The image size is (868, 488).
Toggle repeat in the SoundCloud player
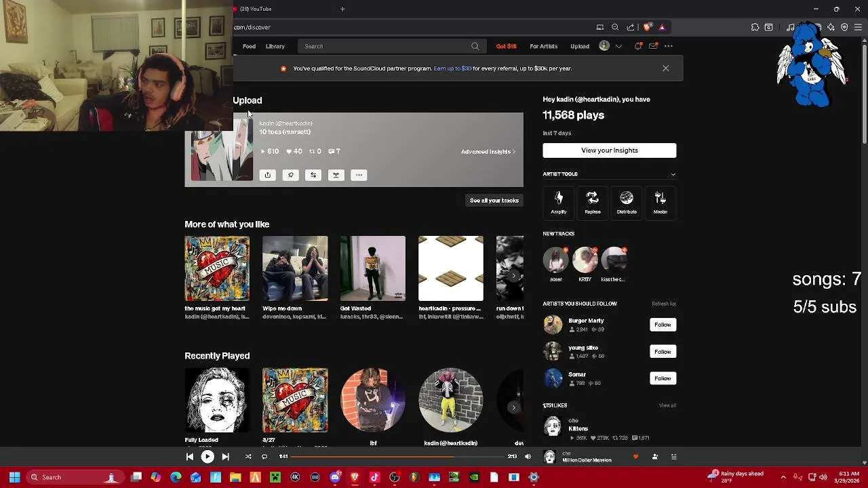[x=264, y=457]
